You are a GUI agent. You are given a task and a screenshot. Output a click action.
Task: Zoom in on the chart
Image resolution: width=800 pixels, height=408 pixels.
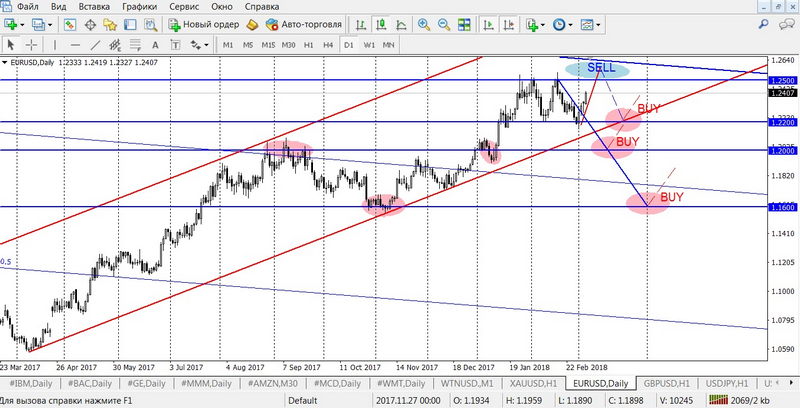[424, 24]
